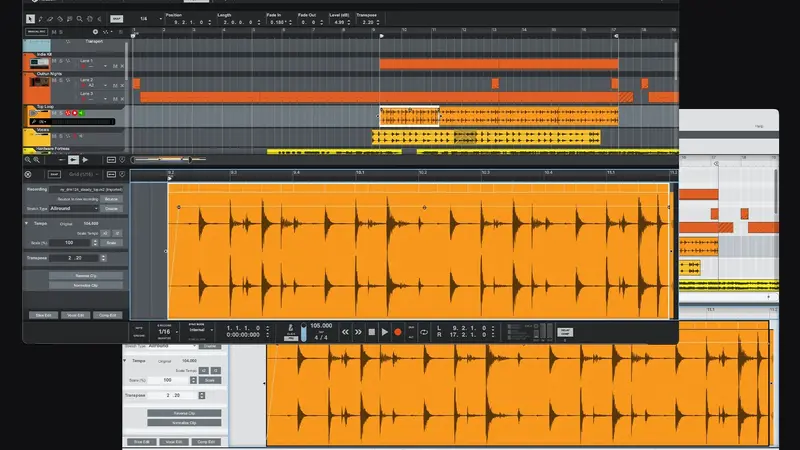The image size is (800, 450).
Task: Rewind the transport
Action: tap(345, 332)
